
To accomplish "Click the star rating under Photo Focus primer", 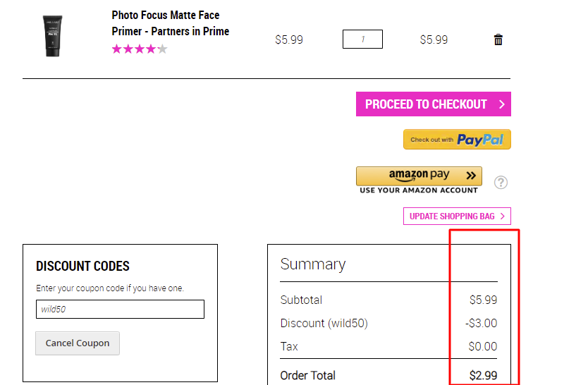I will 140,49.
